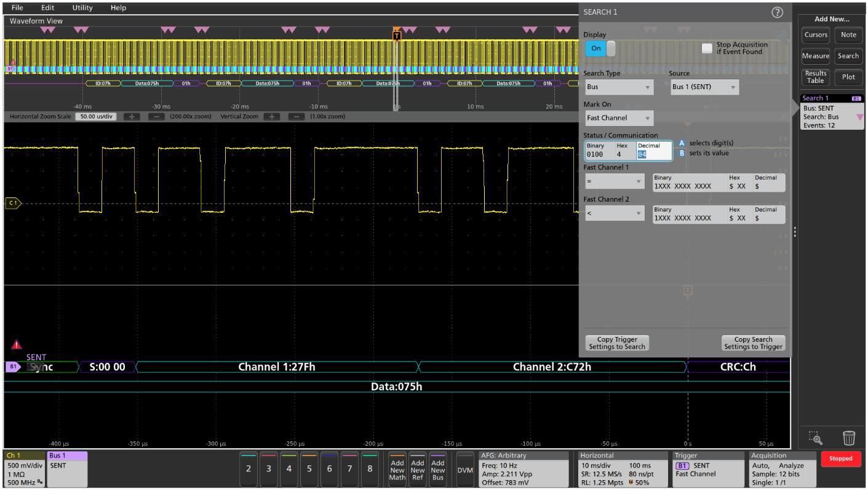
Task: Click the trash icon to delete Search 1
Action: [850, 438]
